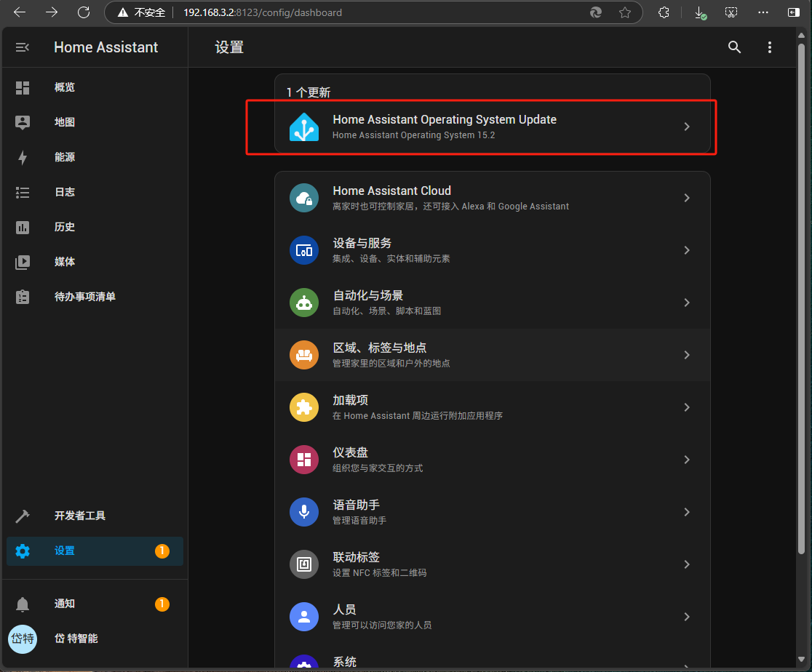Click the Home Assistant Cloud icon
Image resolution: width=812 pixels, height=672 pixels.
click(x=304, y=198)
